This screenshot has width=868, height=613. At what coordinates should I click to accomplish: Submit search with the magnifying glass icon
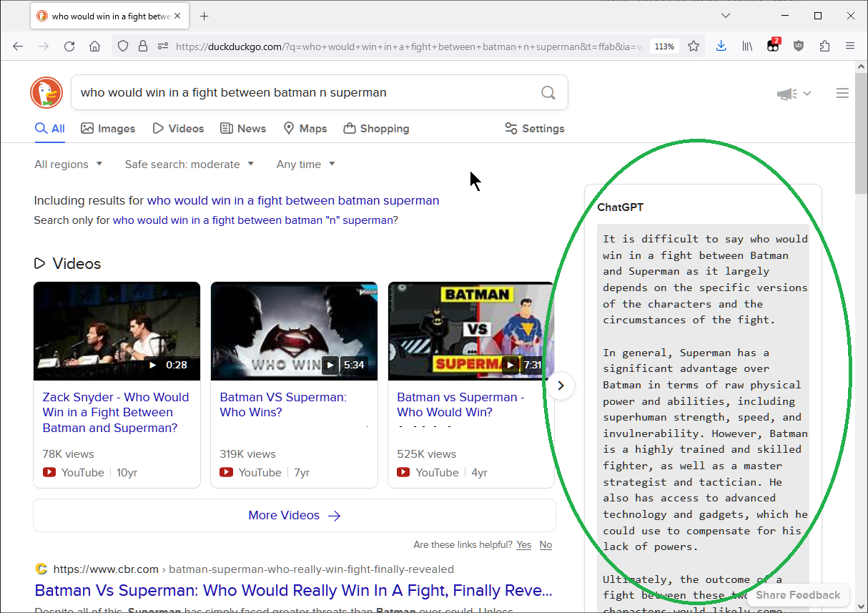(x=548, y=92)
